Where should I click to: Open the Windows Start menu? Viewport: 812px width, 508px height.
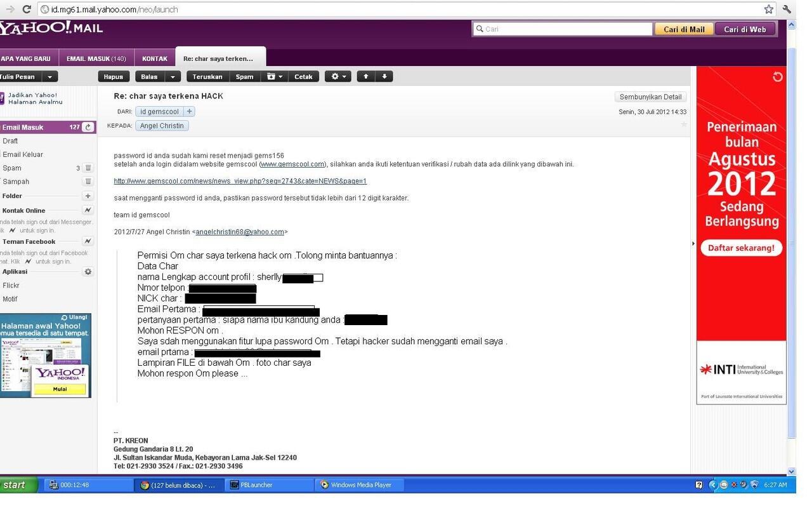click(19, 485)
